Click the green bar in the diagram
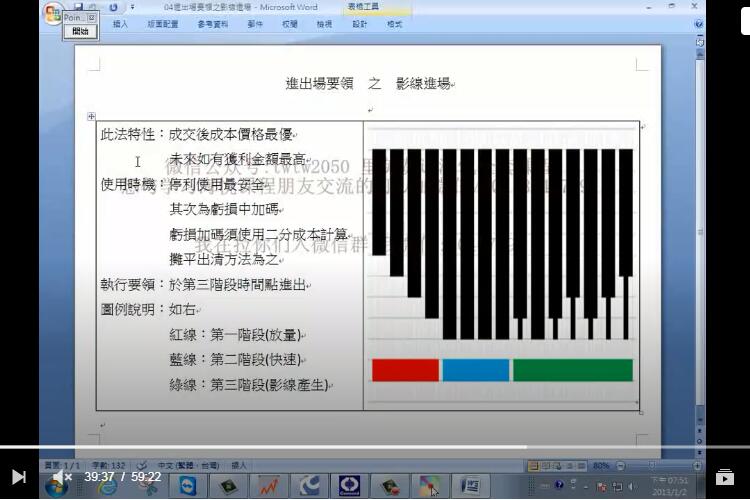Image resolution: width=750 pixels, height=500 pixels. [572, 370]
